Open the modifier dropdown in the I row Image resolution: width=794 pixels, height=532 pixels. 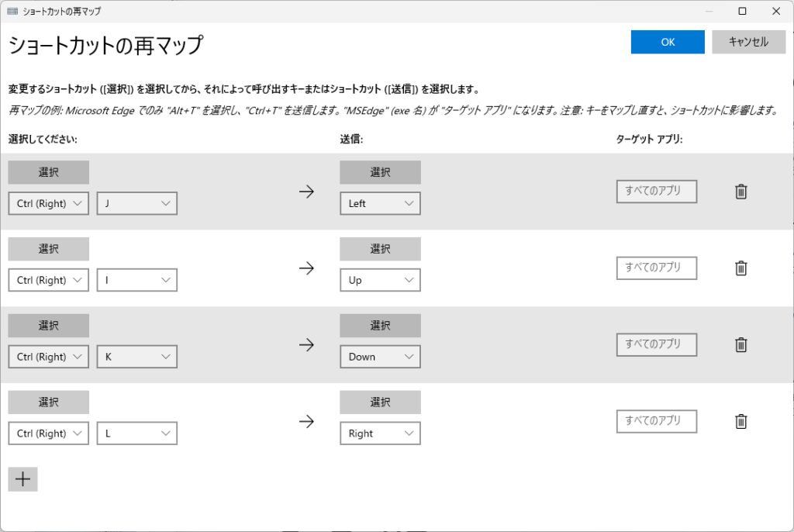[x=49, y=280]
